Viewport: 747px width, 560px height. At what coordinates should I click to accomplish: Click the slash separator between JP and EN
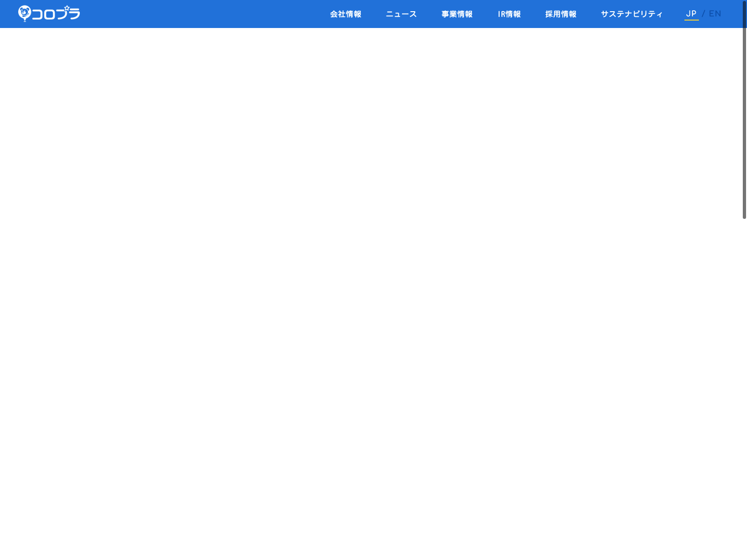click(x=704, y=14)
